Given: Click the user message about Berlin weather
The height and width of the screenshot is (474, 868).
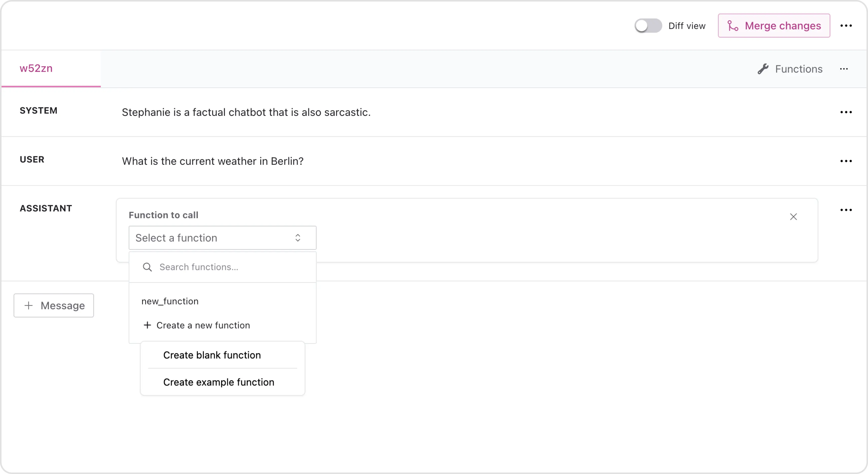Looking at the screenshot, I should click(212, 161).
